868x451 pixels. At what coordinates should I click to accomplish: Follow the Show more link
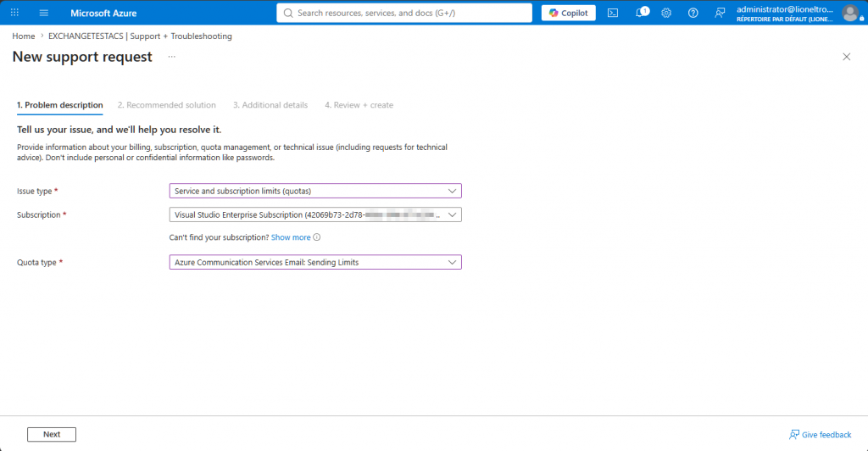(x=291, y=237)
